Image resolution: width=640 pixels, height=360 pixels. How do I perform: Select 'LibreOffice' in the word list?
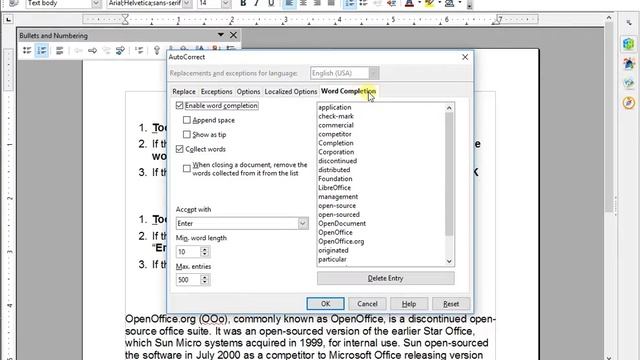point(334,188)
